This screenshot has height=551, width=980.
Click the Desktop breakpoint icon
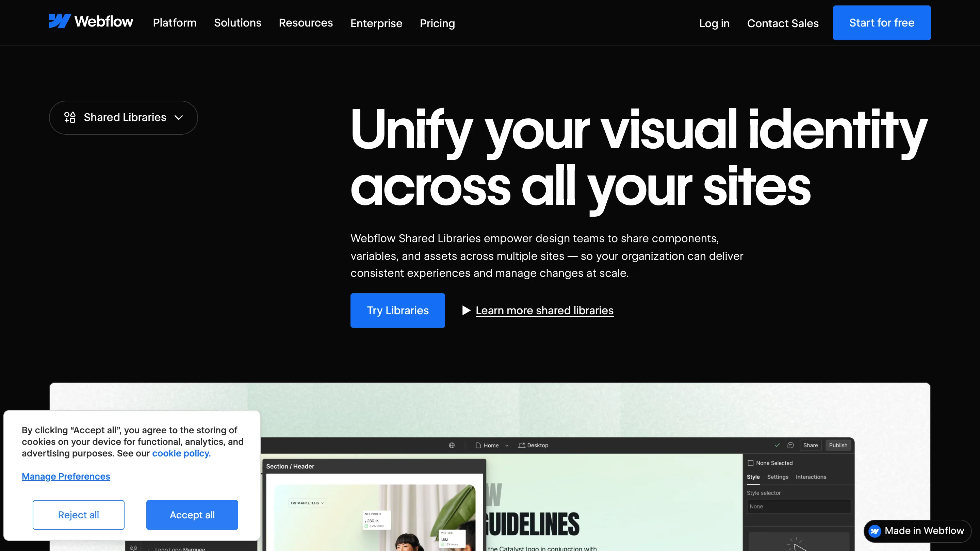[x=522, y=445]
